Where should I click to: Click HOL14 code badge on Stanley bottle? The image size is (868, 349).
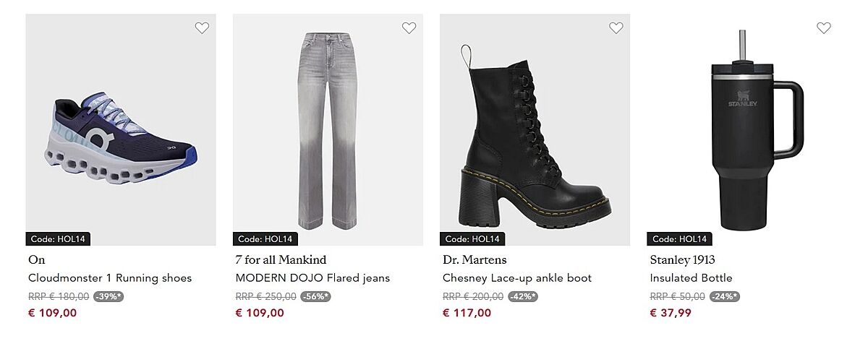click(x=679, y=239)
